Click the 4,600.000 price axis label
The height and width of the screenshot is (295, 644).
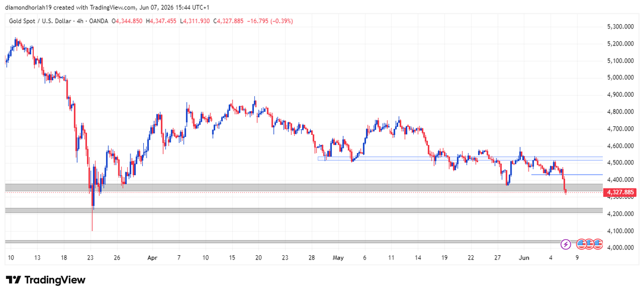point(621,146)
